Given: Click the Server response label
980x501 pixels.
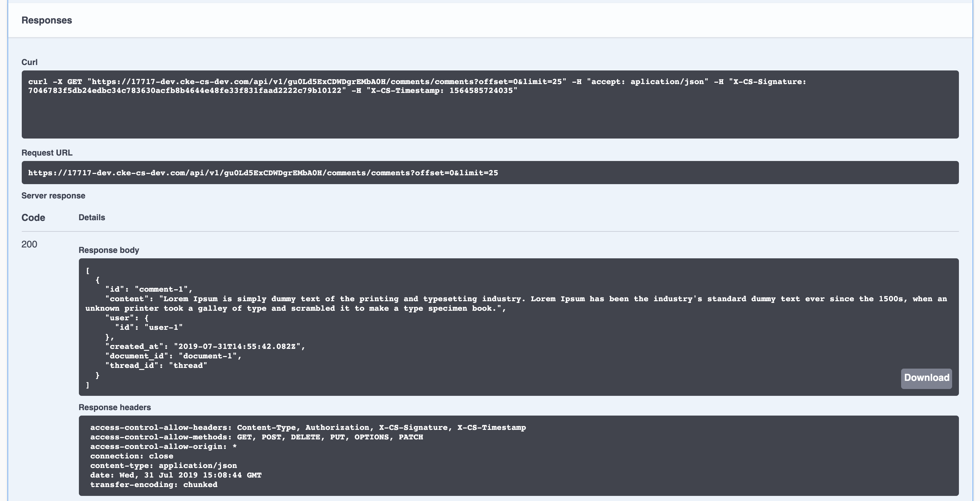Looking at the screenshot, I should pos(53,196).
